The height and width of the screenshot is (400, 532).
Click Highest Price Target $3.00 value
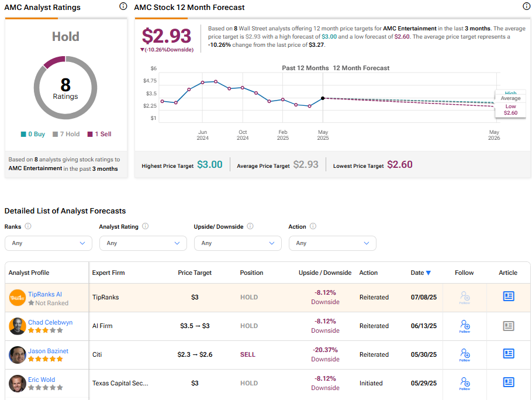[210, 164]
